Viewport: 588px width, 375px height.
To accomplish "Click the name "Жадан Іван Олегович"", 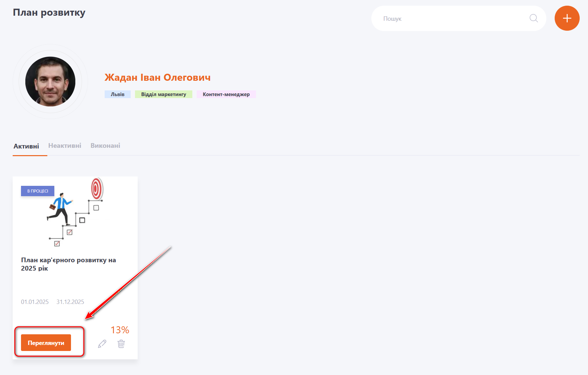I will (157, 77).
